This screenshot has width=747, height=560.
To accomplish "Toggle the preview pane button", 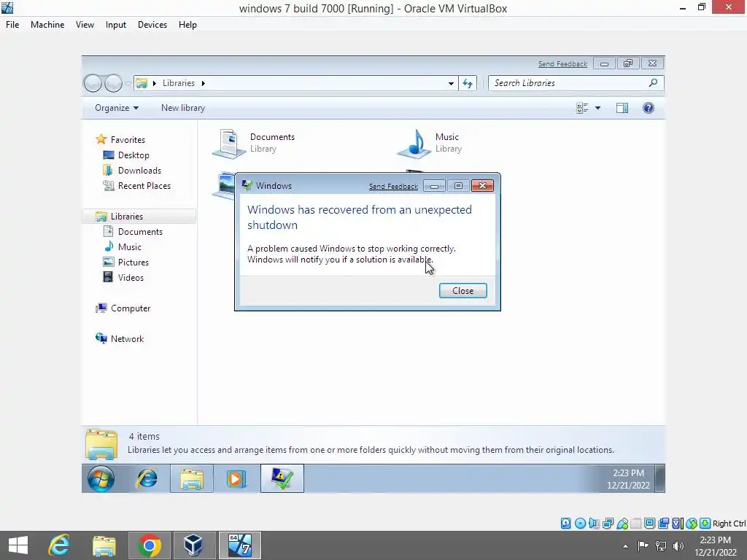I will tap(622, 108).
